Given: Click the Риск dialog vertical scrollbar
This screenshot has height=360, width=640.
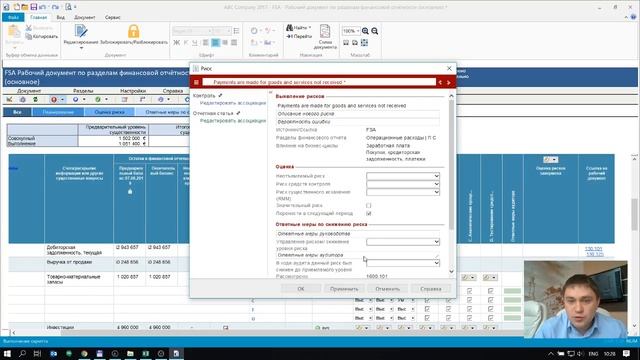Looking at the screenshot, I should 451,163.
